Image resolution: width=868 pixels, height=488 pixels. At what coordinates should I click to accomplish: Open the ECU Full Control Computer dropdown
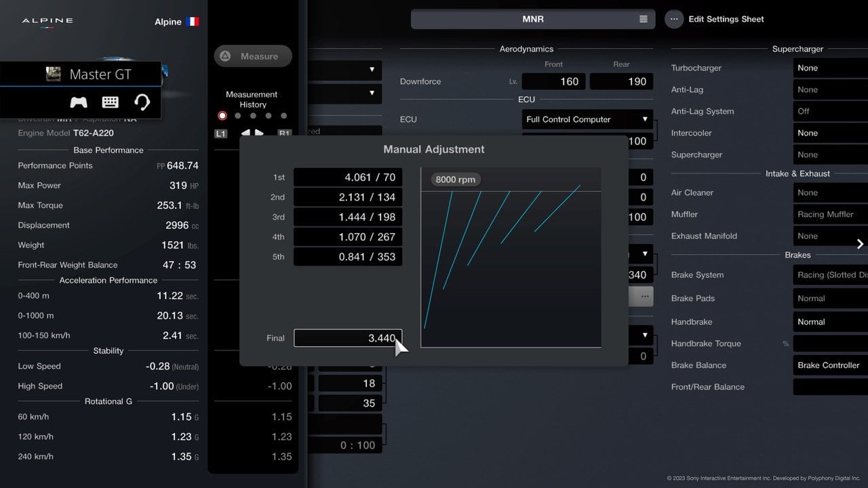tap(587, 119)
